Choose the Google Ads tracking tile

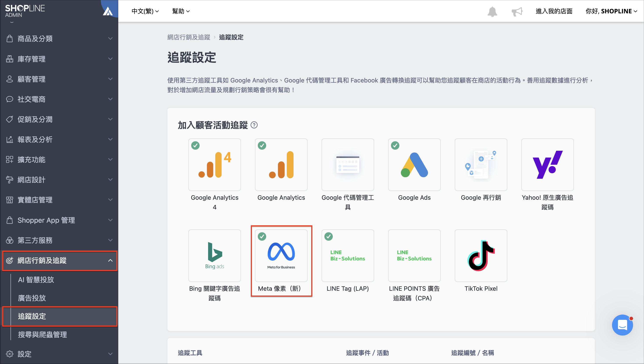point(414,165)
